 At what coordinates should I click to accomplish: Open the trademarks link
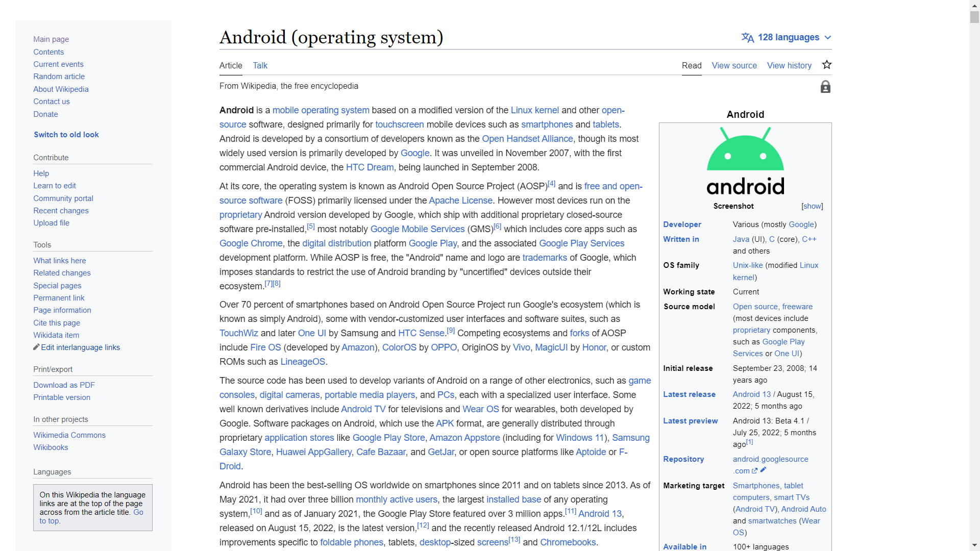[x=545, y=258]
